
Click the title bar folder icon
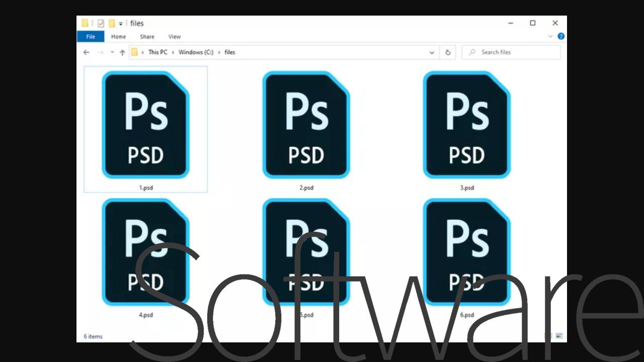pos(85,23)
